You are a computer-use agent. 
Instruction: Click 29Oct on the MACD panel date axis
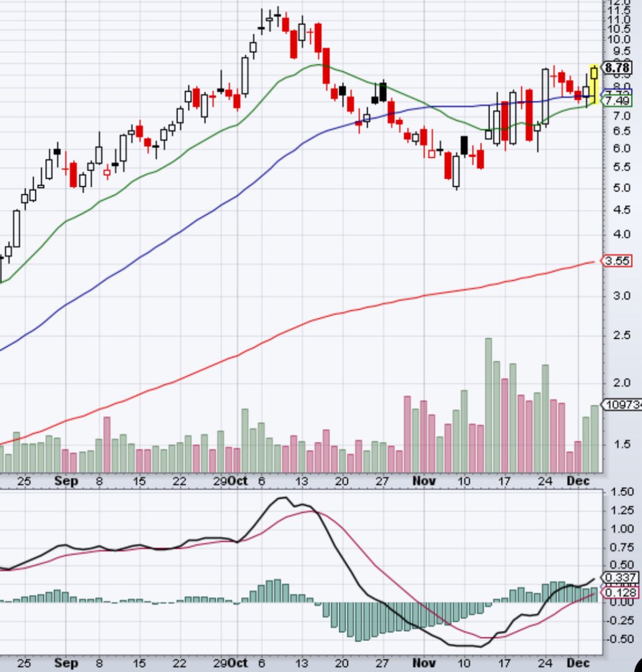pos(229,663)
